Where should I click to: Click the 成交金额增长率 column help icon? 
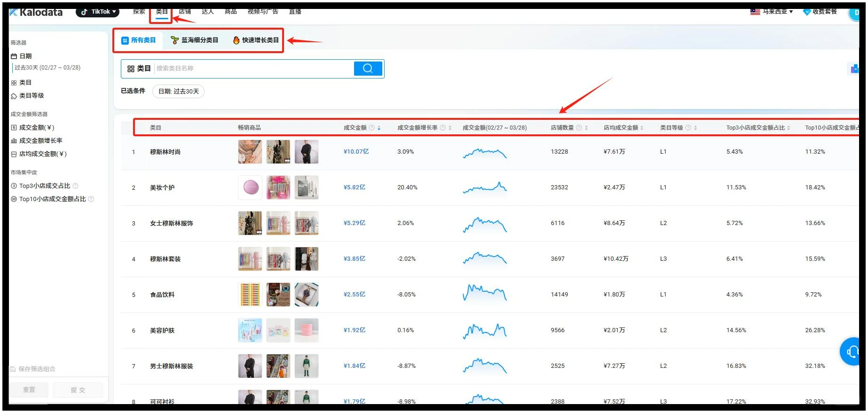[443, 128]
